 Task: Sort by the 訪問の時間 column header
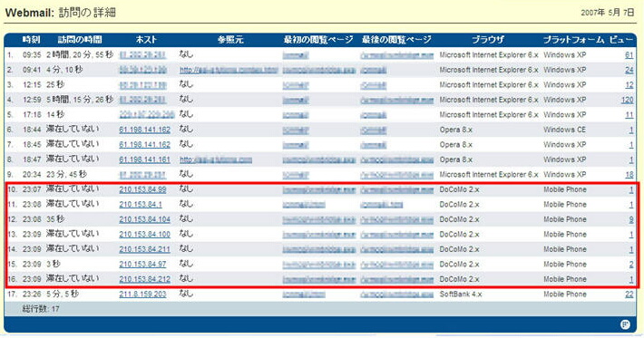pos(80,40)
